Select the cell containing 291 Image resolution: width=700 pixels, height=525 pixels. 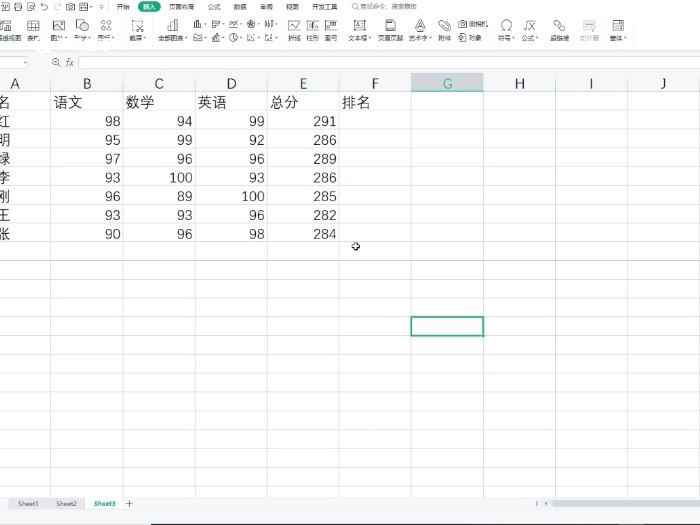click(303, 121)
